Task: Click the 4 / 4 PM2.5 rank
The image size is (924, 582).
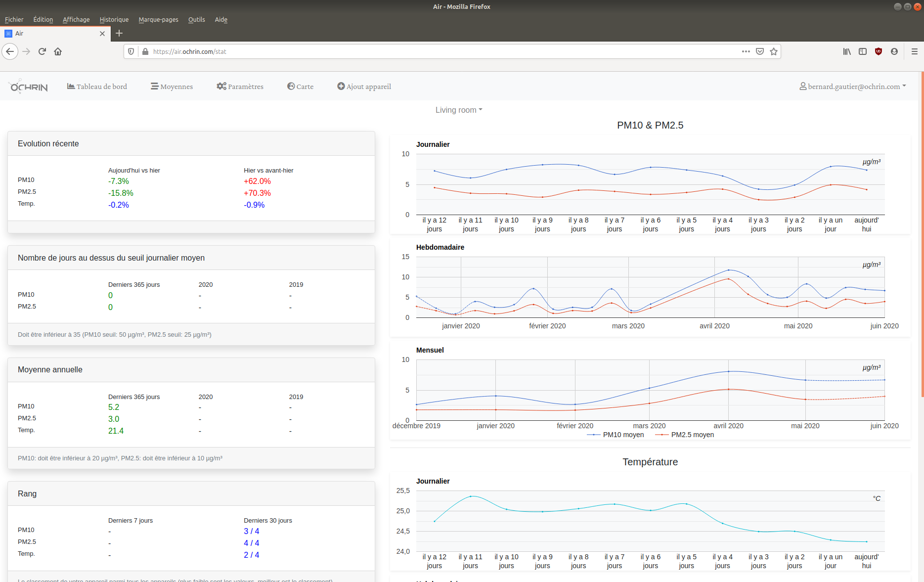Action: coord(251,543)
